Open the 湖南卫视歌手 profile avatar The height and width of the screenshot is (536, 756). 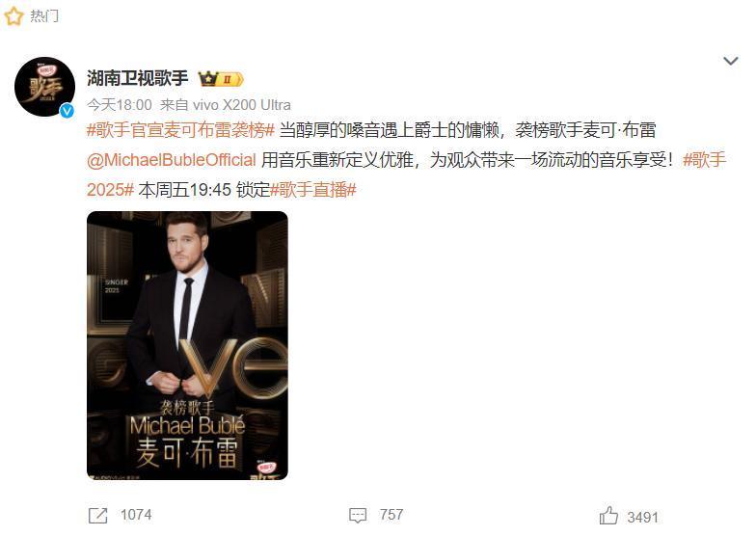[44, 87]
